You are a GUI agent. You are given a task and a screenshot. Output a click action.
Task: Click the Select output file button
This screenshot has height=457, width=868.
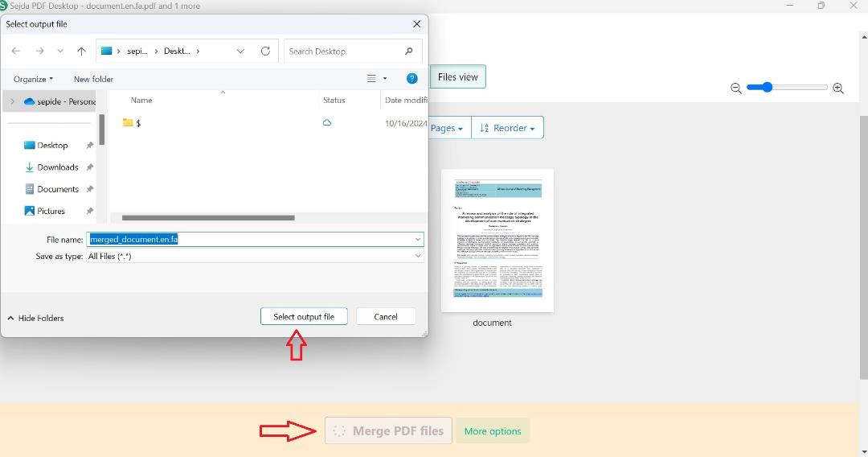click(x=304, y=317)
